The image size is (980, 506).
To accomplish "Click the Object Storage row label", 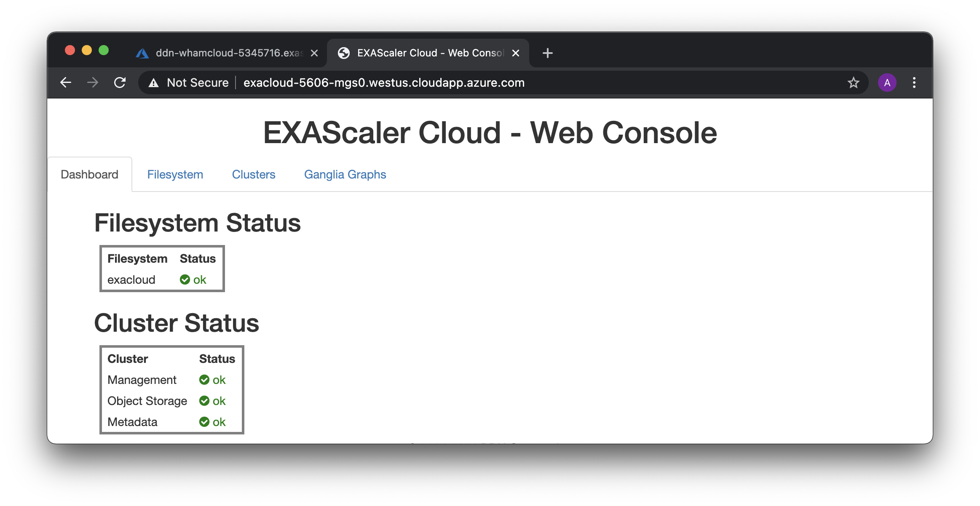I will tap(147, 401).
